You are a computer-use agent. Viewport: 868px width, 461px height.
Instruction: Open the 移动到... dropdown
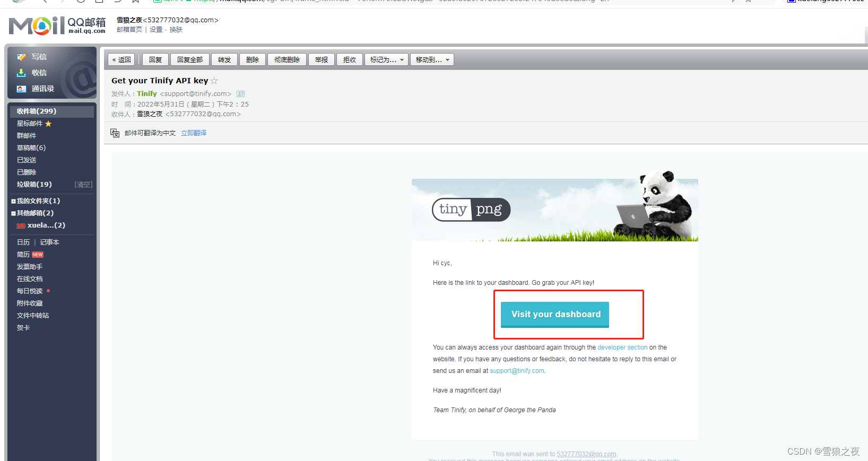click(431, 59)
